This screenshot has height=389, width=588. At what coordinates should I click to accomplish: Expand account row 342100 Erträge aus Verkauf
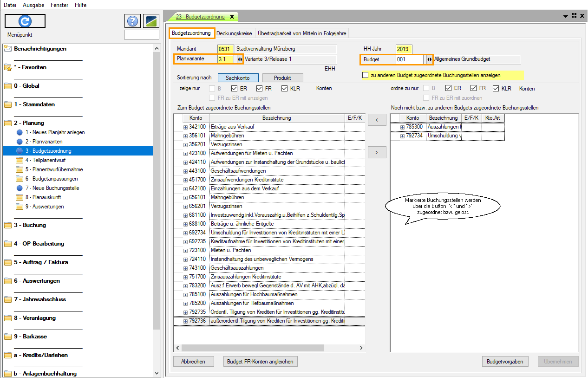pyautogui.click(x=186, y=127)
